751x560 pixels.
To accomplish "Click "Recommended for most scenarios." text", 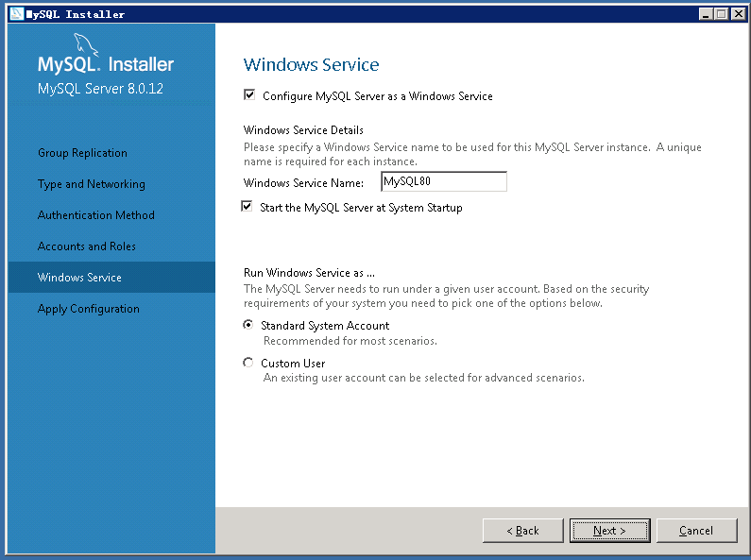I will [x=350, y=341].
